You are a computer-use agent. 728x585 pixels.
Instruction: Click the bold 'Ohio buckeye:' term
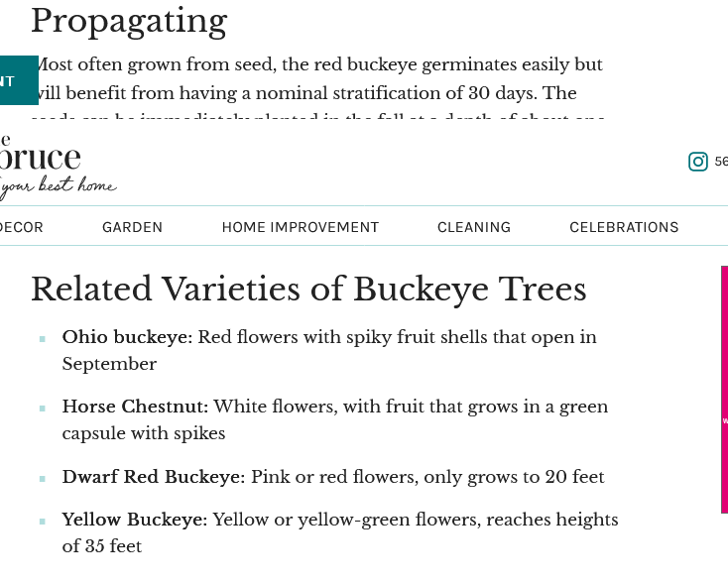click(127, 337)
